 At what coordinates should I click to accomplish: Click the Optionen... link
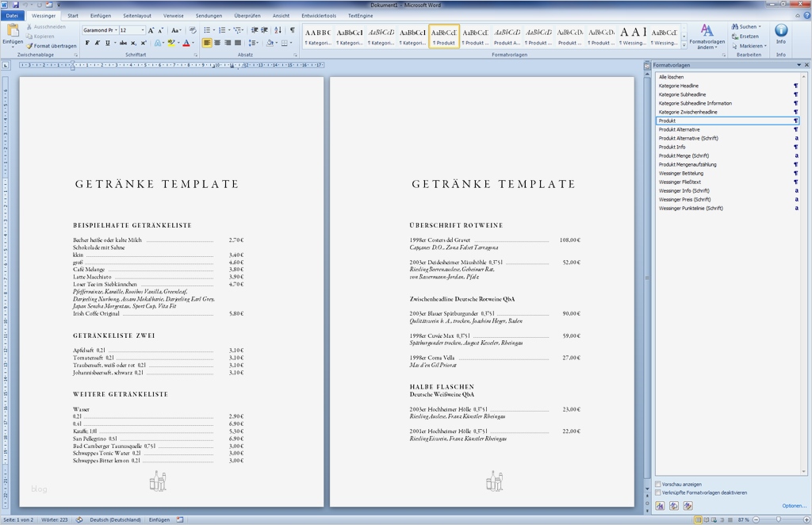[794, 506]
